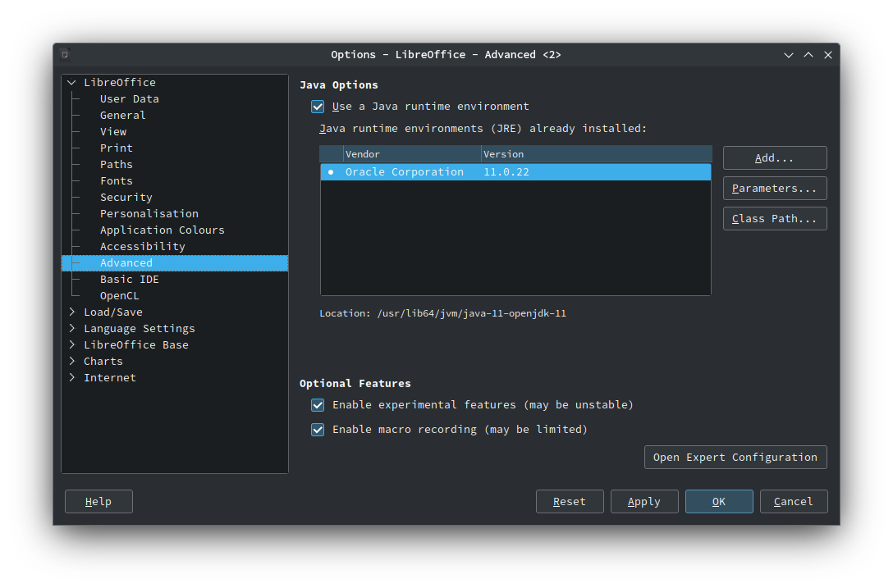Image resolution: width=893 pixels, height=588 pixels.
Task: Expand the Charts tree node
Action: 71,362
